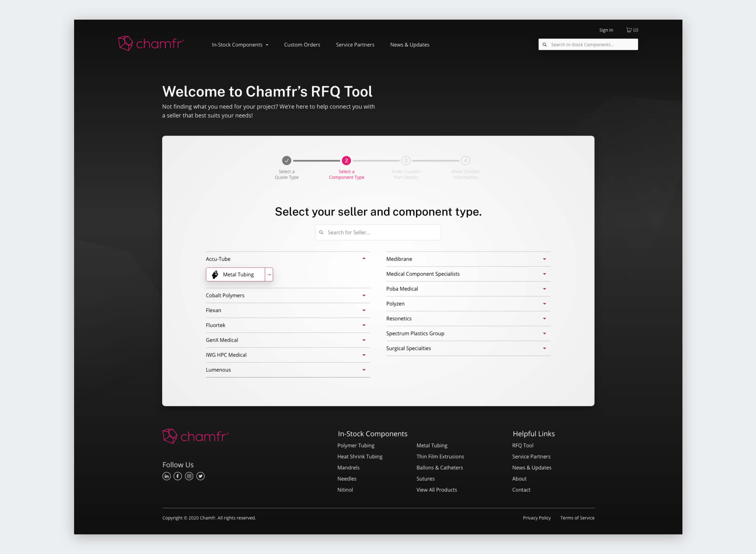Open the Terms of Service link

577,518
